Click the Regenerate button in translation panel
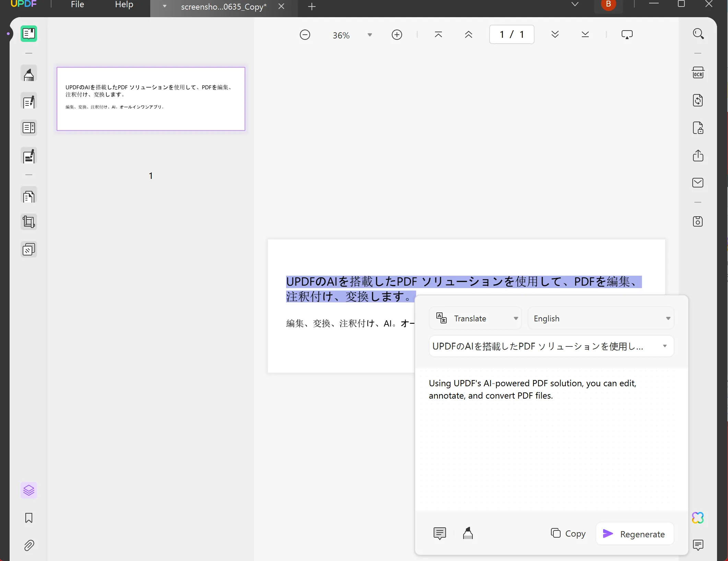Viewport: 728px width, 561px height. tap(635, 533)
